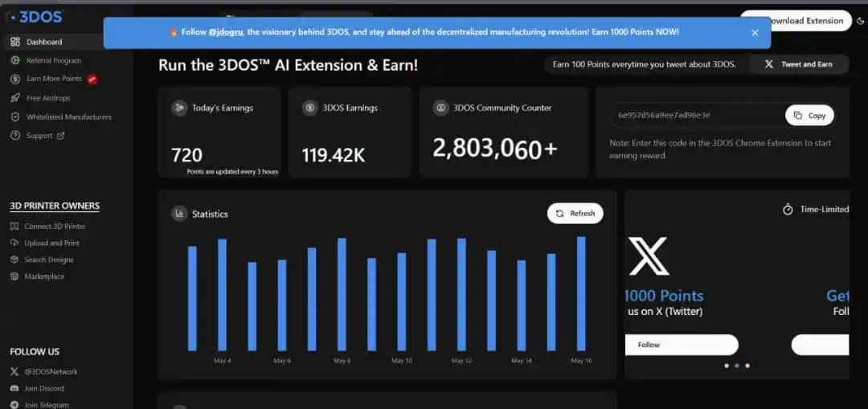Click the X logo in Tweet and Earn
Viewport: 868px width, 409px height.
(769, 64)
